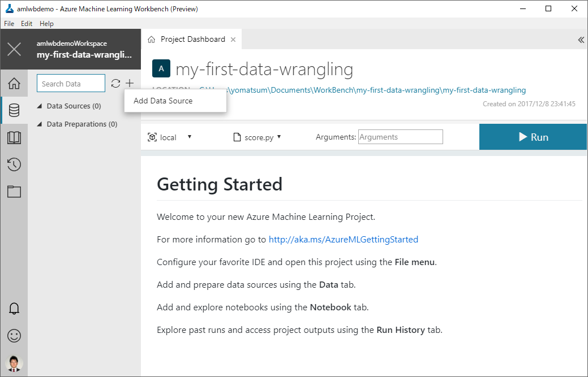This screenshot has width=588, height=377.
Task: Click the plus add data icon
Action: (x=130, y=84)
